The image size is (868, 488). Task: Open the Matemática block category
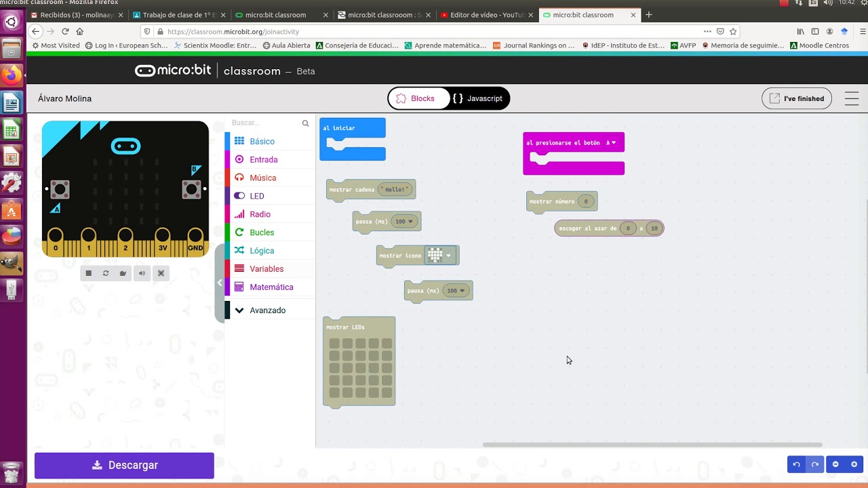tap(270, 287)
